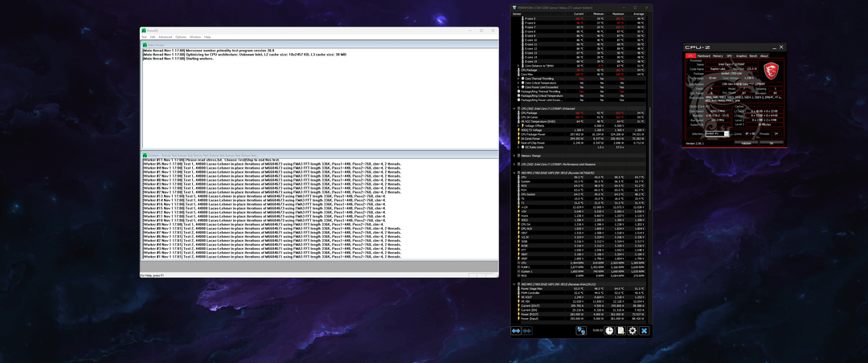The width and height of the screenshot is (868, 363).
Task: Open the Window menu in Prime95
Action: pyautogui.click(x=195, y=37)
